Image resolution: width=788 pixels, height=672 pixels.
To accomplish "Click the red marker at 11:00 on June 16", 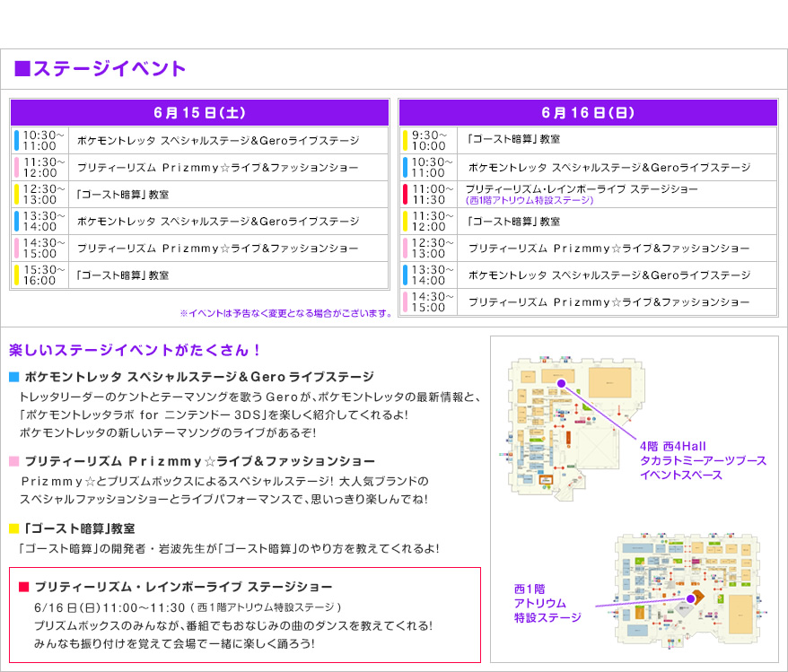I will 405,195.
